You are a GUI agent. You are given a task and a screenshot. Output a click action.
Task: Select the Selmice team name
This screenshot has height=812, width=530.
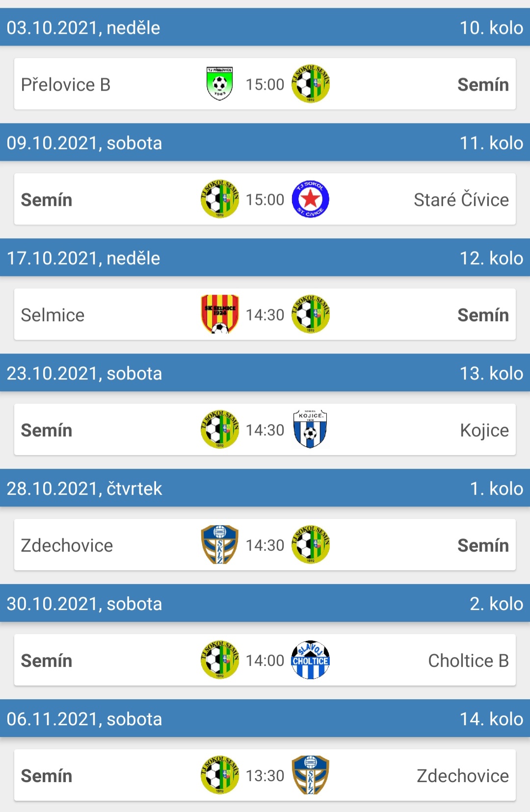click(53, 315)
